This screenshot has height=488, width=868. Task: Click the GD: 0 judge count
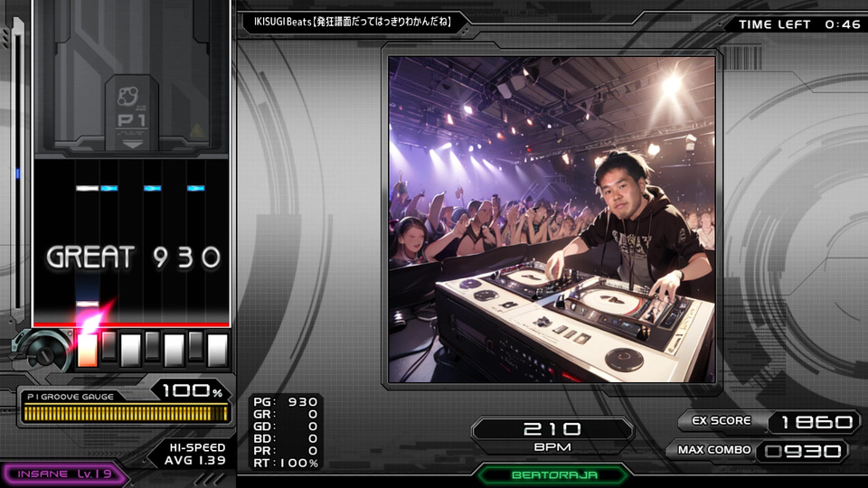(286, 427)
